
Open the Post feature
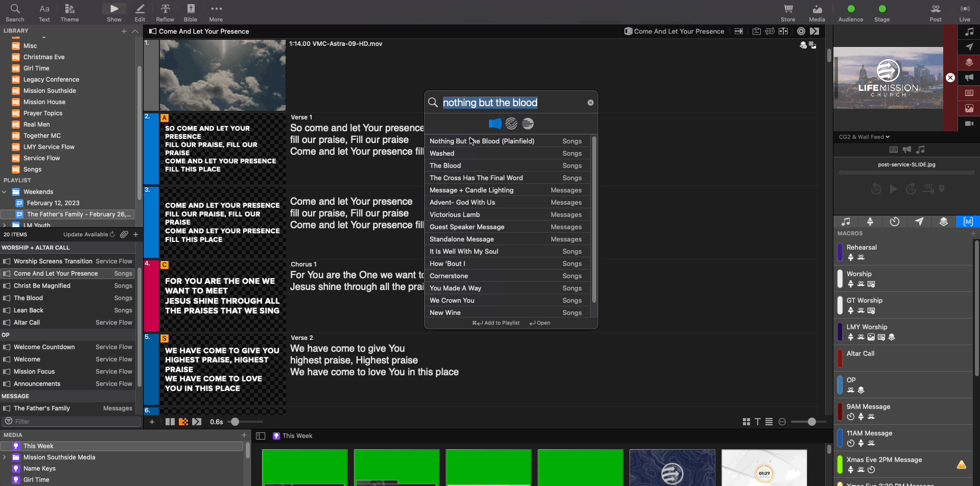(x=936, y=13)
